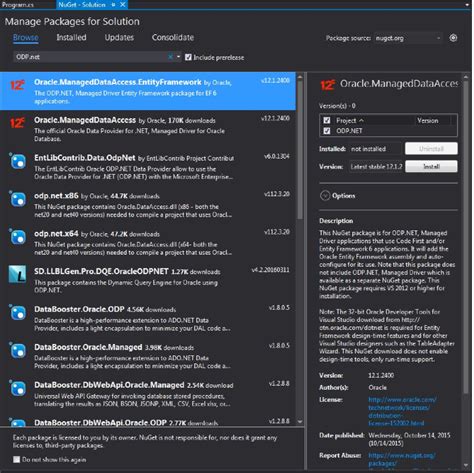Screen dimensions: 474x473
Task: Pin the NuGet - Solution tab
Action: pos(113,5)
